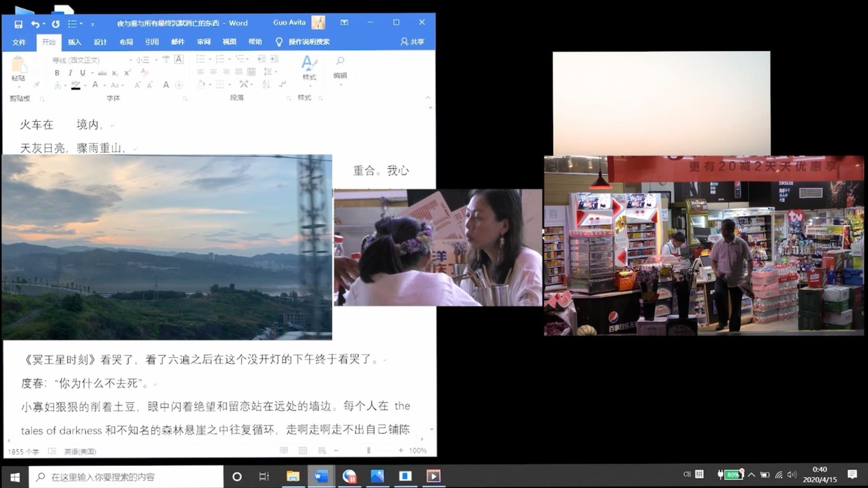868x488 pixels.
Task: Toggle Bold formatting
Action: [x=57, y=73]
